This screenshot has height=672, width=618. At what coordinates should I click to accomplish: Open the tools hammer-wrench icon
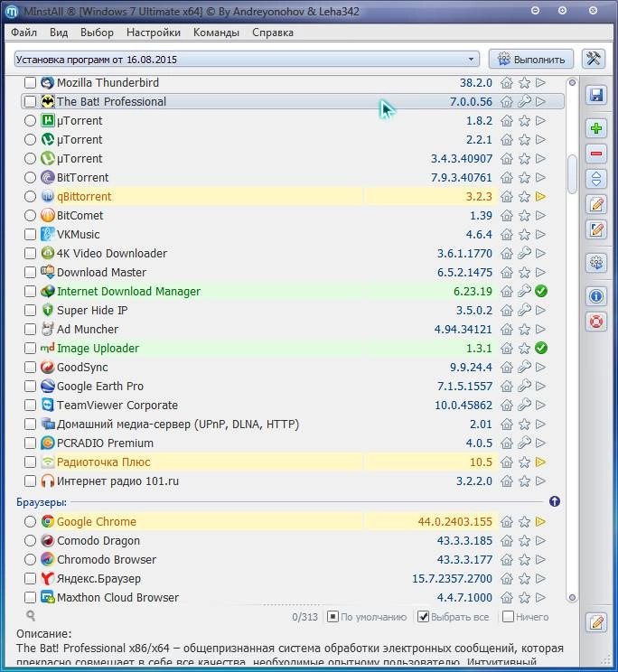pos(594,59)
